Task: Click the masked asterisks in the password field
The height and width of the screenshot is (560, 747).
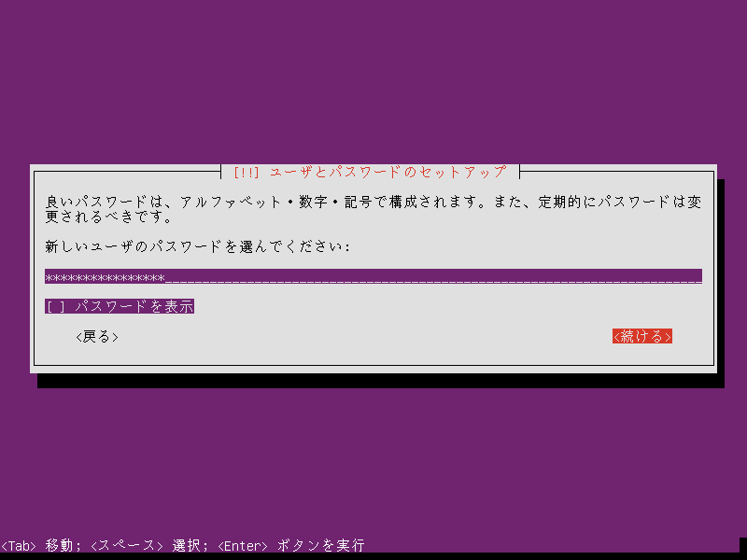Action: pyautogui.click(x=105, y=276)
